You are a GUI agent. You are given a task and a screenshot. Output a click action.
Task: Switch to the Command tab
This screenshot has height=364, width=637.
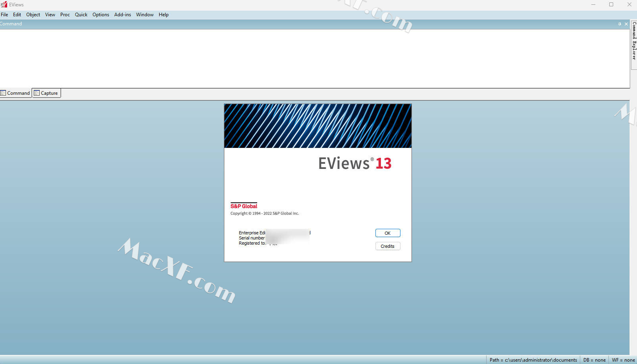[15, 93]
